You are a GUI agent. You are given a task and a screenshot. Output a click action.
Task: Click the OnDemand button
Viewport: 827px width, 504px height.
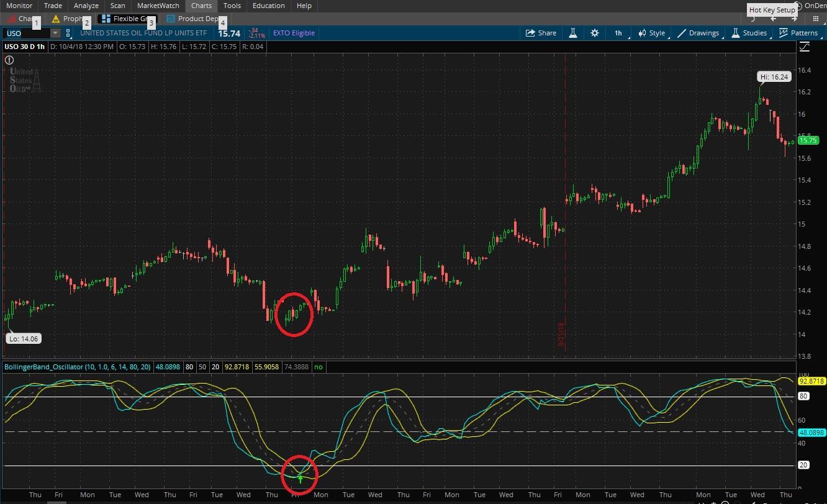click(x=811, y=6)
